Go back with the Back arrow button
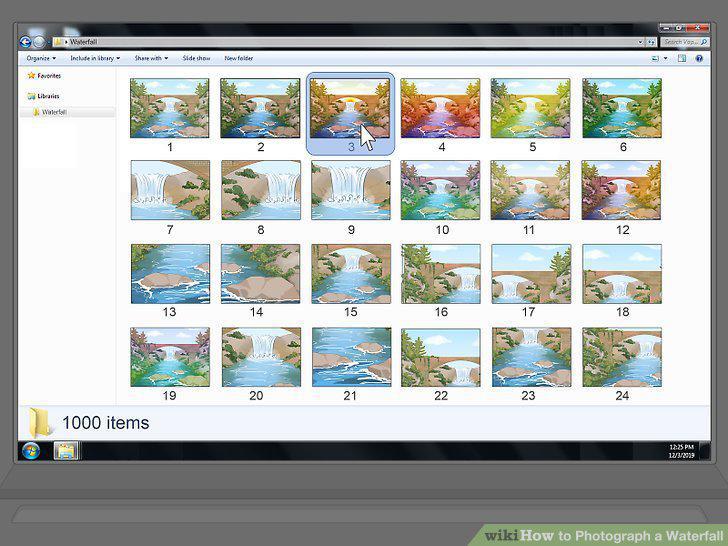 coord(25,42)
